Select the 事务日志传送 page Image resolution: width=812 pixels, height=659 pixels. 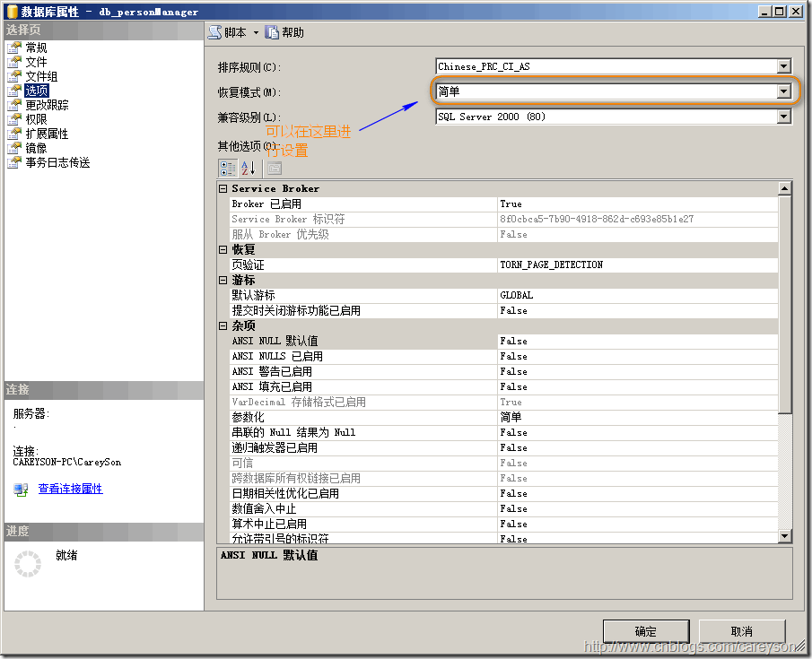(x=57, y=163)
